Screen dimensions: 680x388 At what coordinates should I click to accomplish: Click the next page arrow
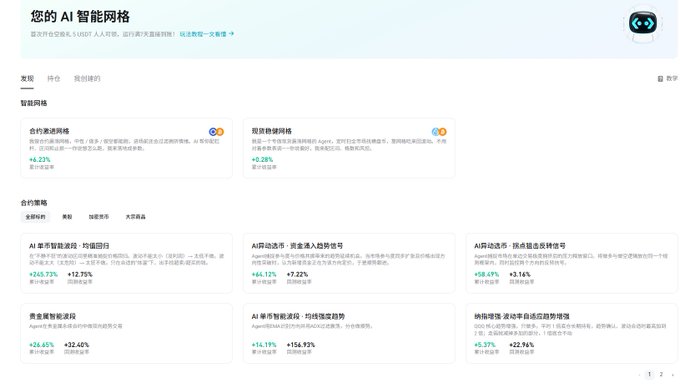(x=673, y=374)
